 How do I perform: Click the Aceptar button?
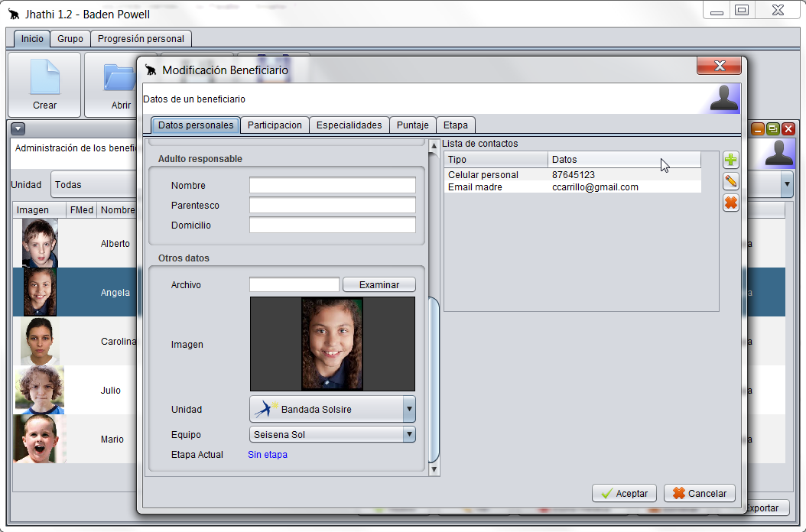624,493
